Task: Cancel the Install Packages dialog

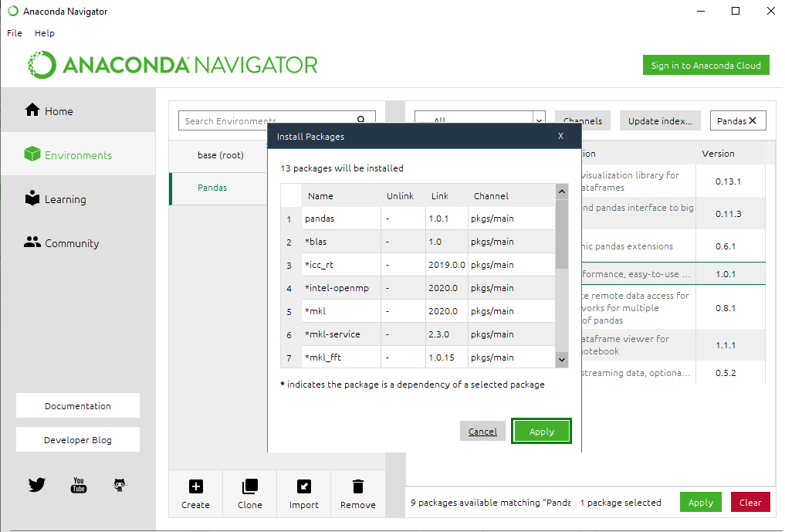Action: pyautogui.click(x=482, y=432)
